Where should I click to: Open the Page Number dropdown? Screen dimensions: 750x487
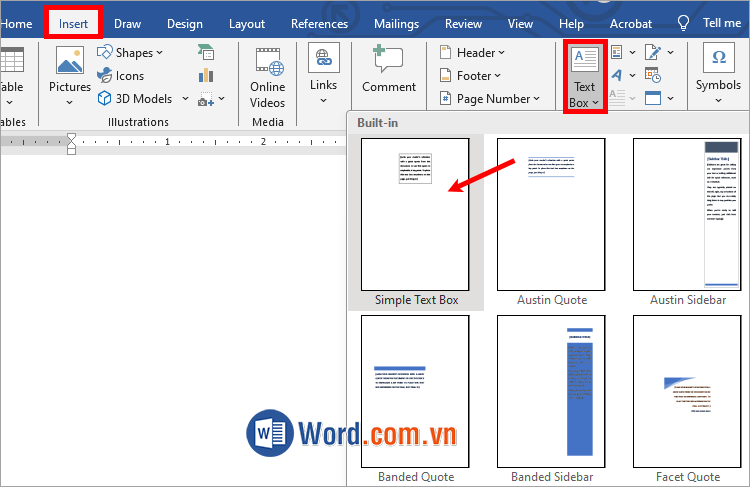[x=489, y=99]
